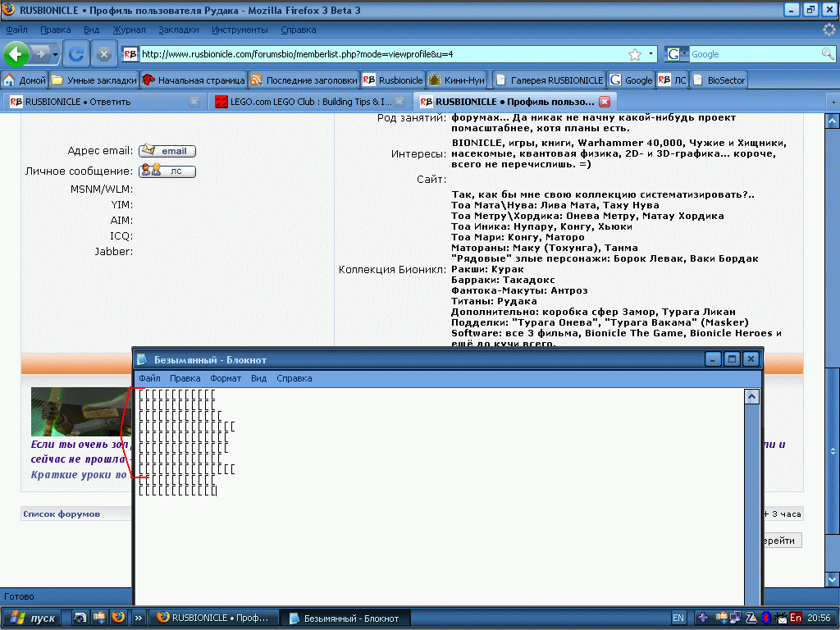
Task: Open the Список форумов link
Action: [x=62, y=514]
